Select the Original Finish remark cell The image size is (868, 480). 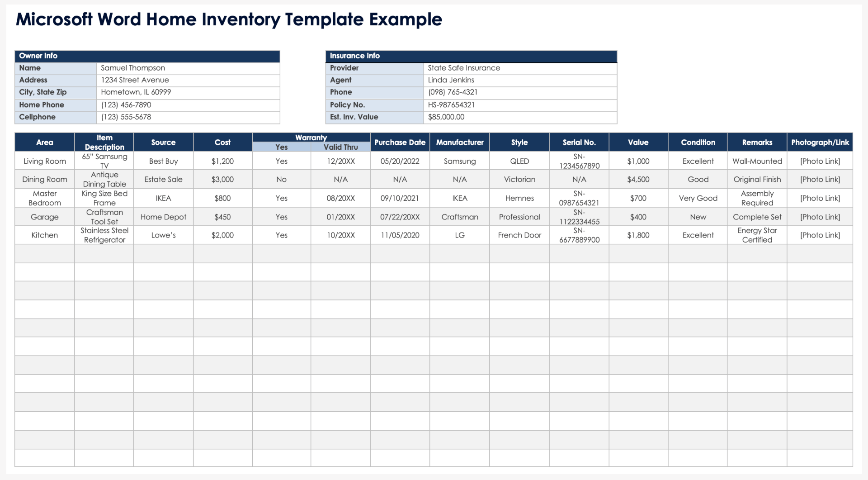pos(757,180)
